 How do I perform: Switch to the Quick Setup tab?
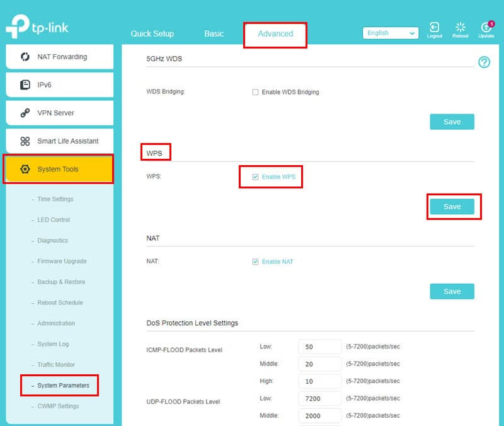pos(152,34)
